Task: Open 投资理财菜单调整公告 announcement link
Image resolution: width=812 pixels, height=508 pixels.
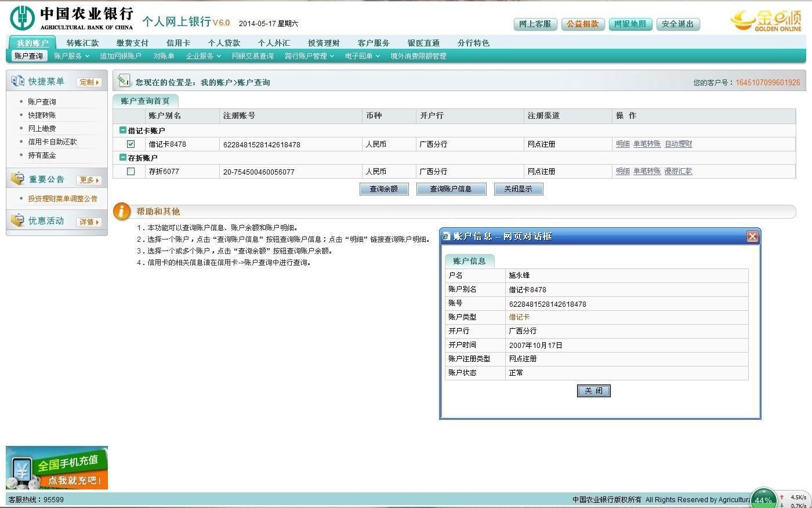Action: [x=63, y=198]
